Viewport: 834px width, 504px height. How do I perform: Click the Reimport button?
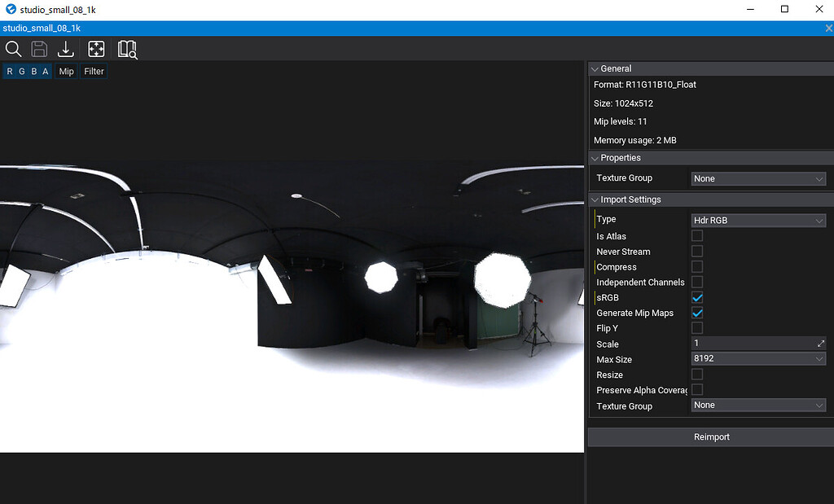[711, 436]
